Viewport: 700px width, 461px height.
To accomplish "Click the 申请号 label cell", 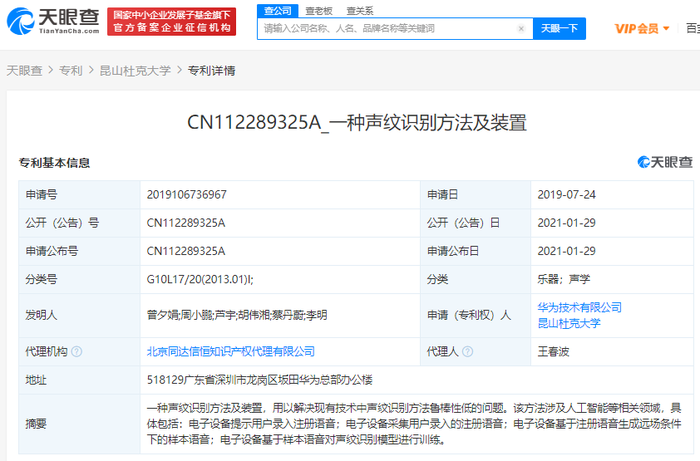I will tap(79, 195).
